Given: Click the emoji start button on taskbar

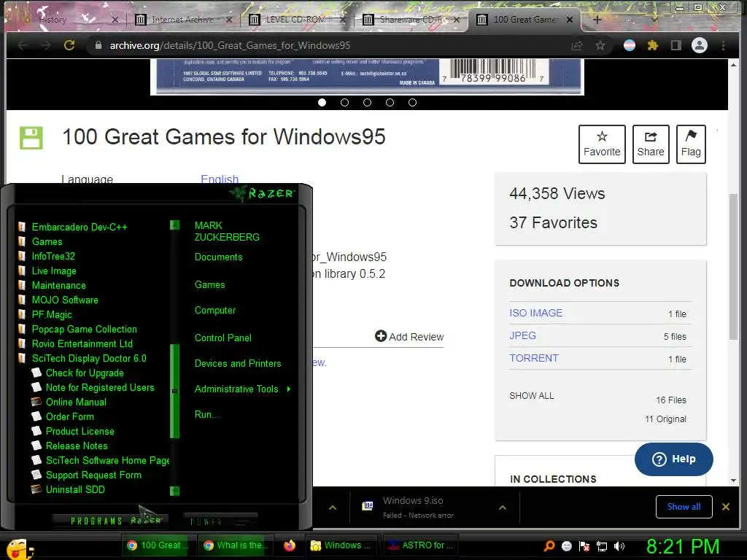Looking at the screenshot, I should coord(19,548).
